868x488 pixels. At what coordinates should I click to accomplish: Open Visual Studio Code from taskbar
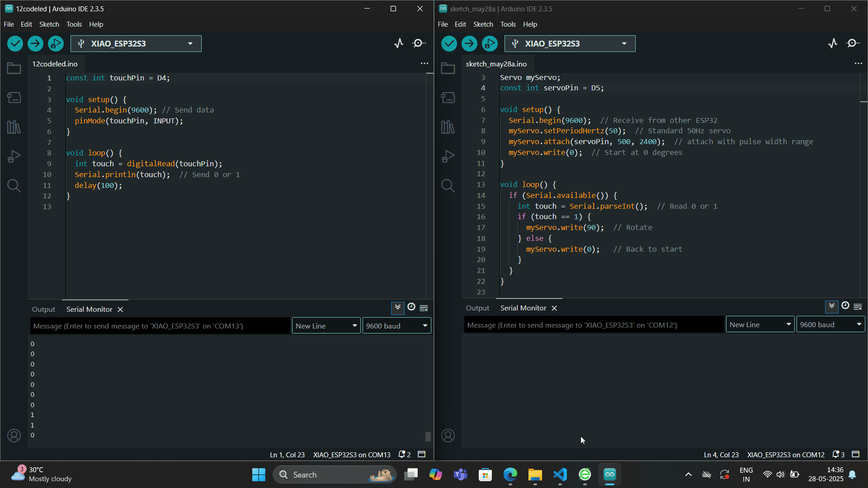tap(560, 474)
